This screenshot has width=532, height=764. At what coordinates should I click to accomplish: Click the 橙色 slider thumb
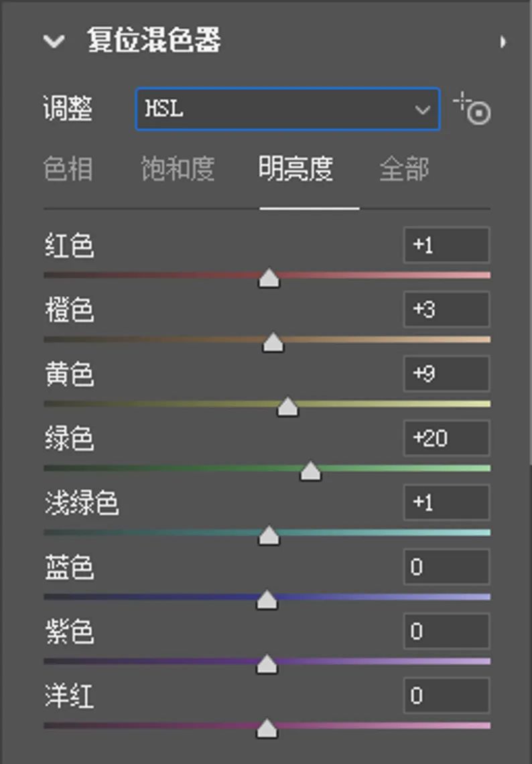pos(273,342)
